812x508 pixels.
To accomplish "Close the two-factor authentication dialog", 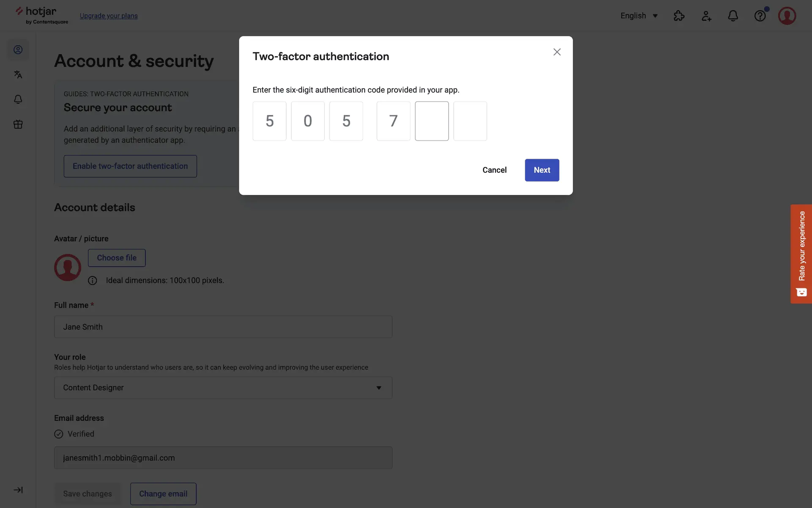I will pyautogui.click(x=557, y=52).
